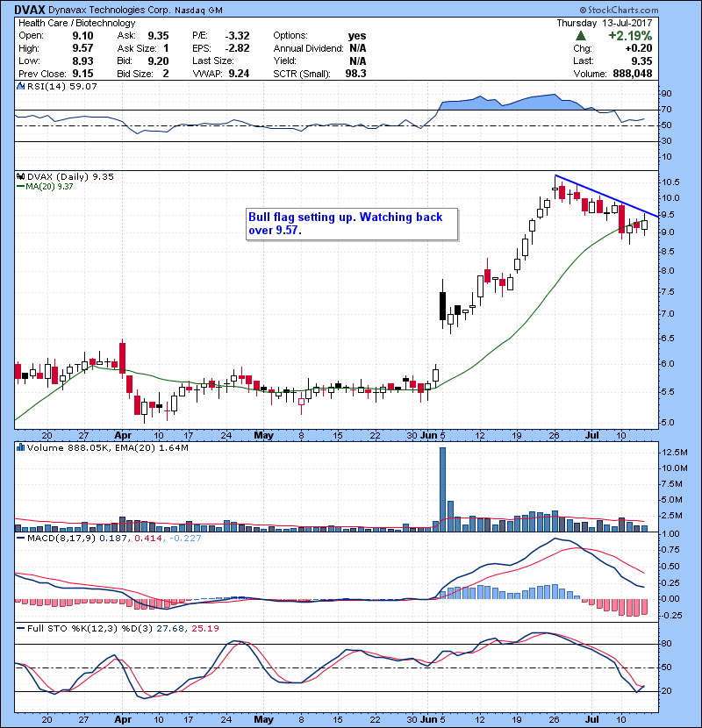Click the Annual Dividend label

point(308,48)
